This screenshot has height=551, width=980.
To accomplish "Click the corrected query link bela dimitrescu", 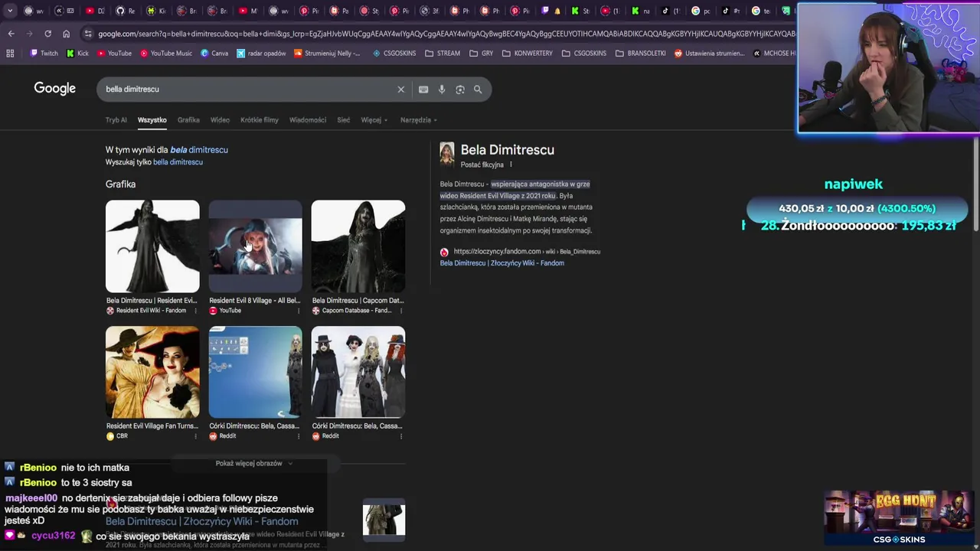I will [199, 150].
